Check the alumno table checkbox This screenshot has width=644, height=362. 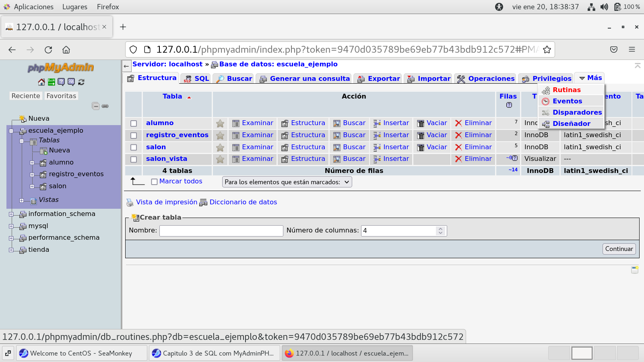pos(134,123)
